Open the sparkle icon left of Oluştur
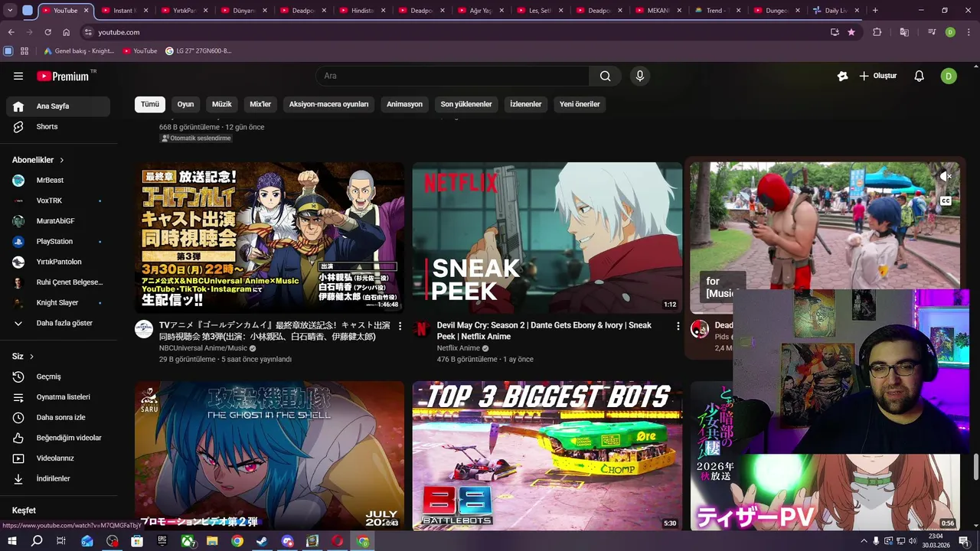The width and height of the screenshot is (980, 551). (843, 76)
